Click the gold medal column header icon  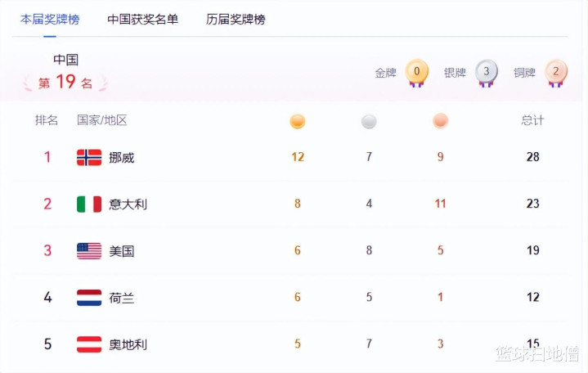pyautogui.click(x=298, y=121)
